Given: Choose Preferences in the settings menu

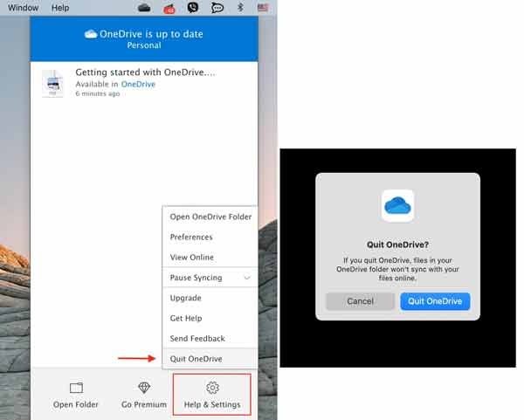Looking at the screenshot, I should (x=210, y=237).
